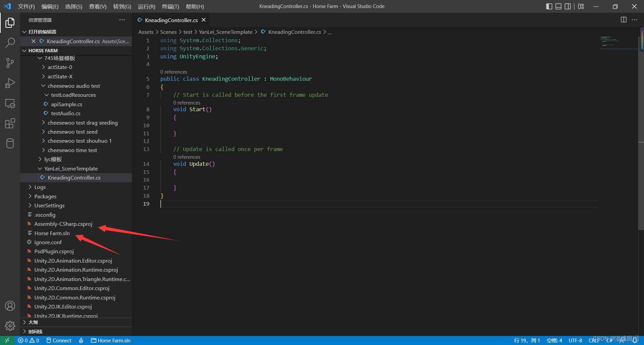Select Horse Farm.sln project in status bar
The height and width of the screenshot is (345, 644).
pos(110,340)
